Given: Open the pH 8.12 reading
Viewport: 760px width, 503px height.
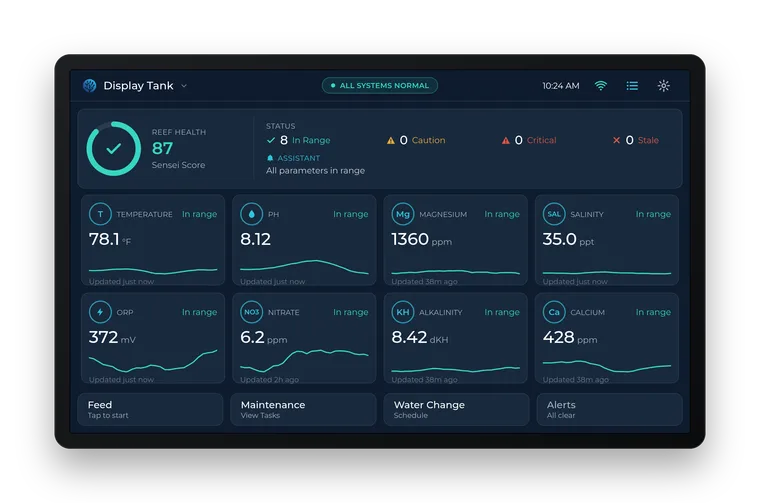Looking at the screenshot, I should coord(255,239).
